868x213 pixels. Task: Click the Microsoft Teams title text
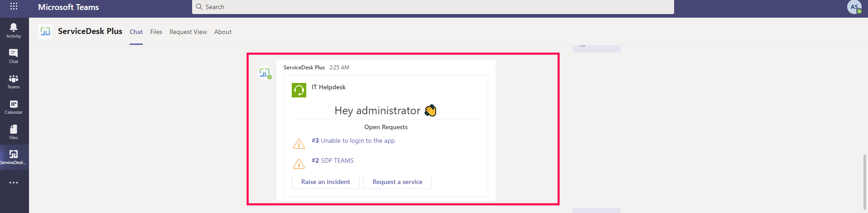click(x=68, y=7)
